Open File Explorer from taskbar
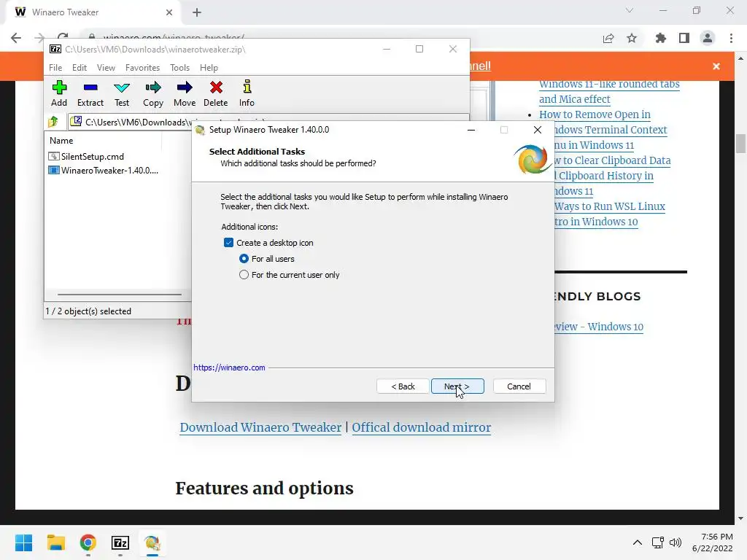Viewport: 747px width, 560px height. click(55, 542)
